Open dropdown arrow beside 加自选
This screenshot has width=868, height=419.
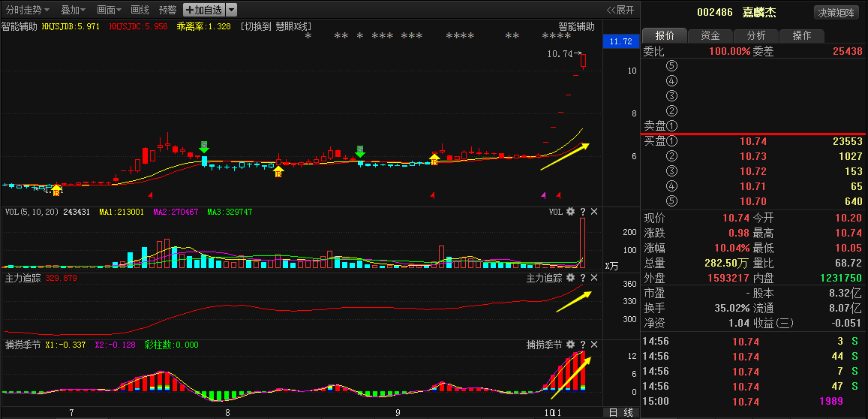click(232, 10)
